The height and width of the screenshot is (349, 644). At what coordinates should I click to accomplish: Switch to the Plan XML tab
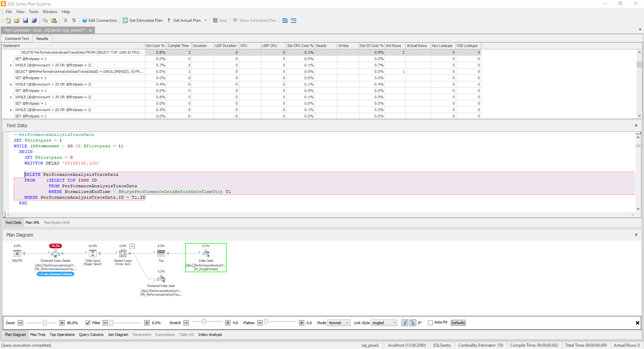tap(33, 222)
